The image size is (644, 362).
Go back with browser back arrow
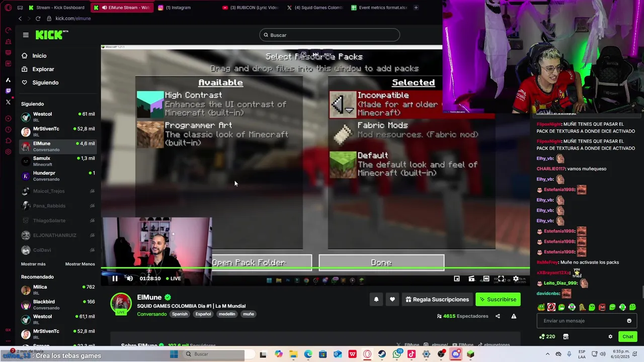20,19
